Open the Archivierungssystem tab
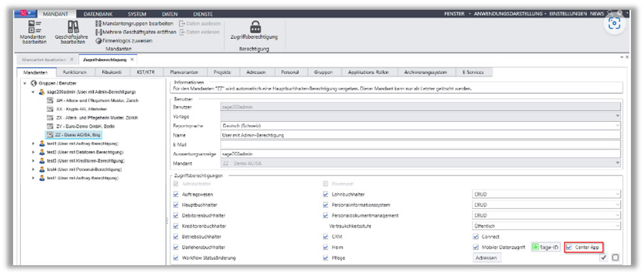 click(425, 72)
